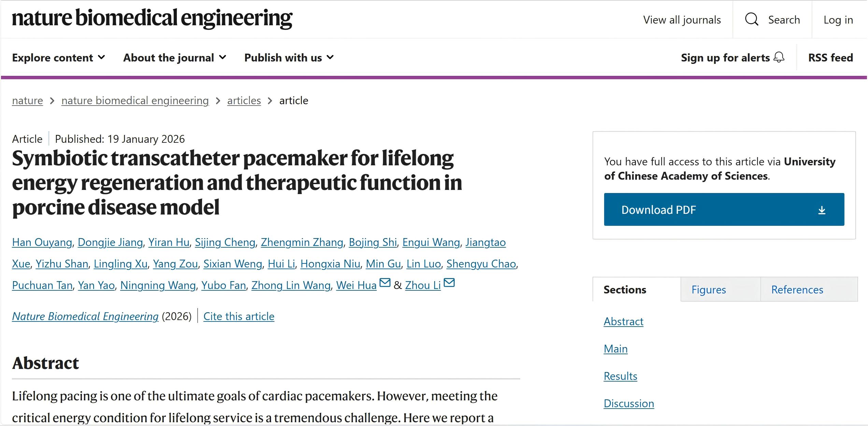Click the alerts bell icon
This screenshot has height=426, width=868.
(x=779, y=57)
